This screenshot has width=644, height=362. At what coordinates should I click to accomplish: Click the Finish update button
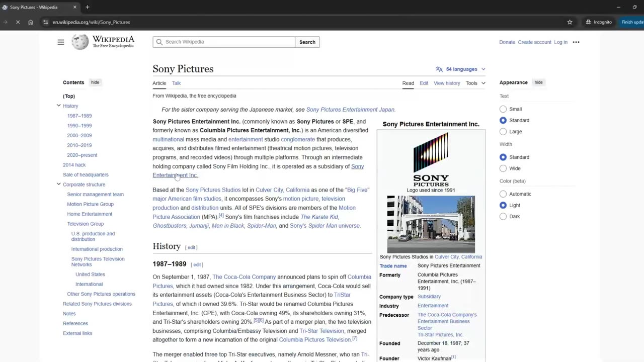(x=632, y=22)
